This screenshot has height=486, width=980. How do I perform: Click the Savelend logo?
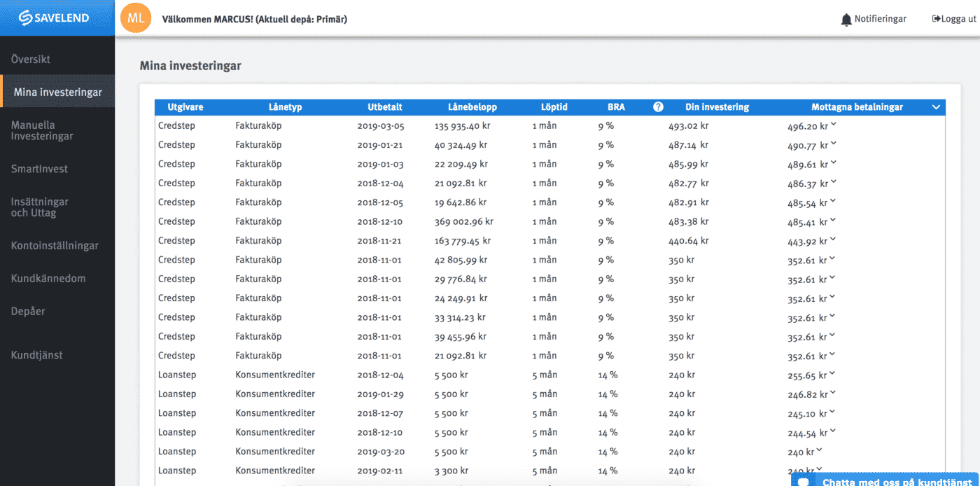[x=54, y=18]
